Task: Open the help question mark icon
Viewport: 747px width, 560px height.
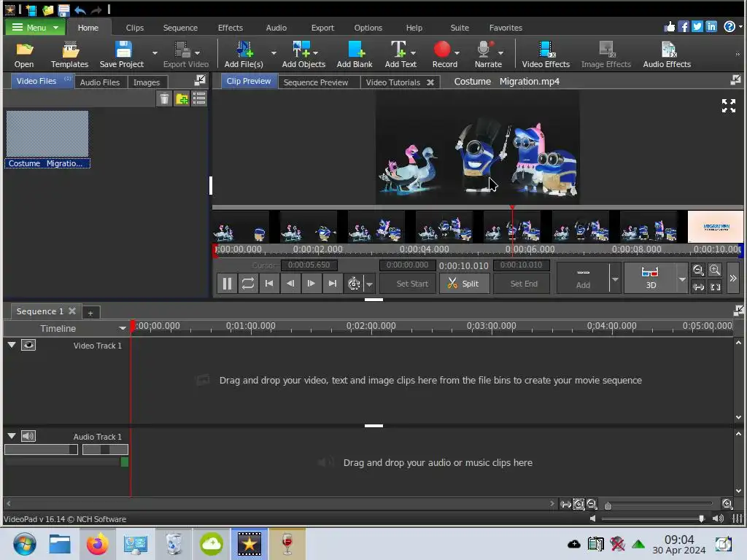Action: tap(729, 27)
